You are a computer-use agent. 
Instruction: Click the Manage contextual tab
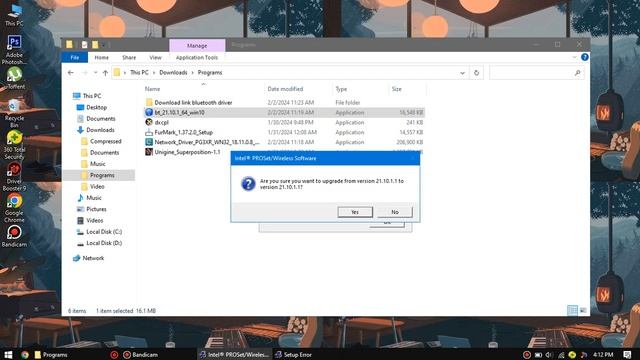pyautogui.click(x=197, y=46)
